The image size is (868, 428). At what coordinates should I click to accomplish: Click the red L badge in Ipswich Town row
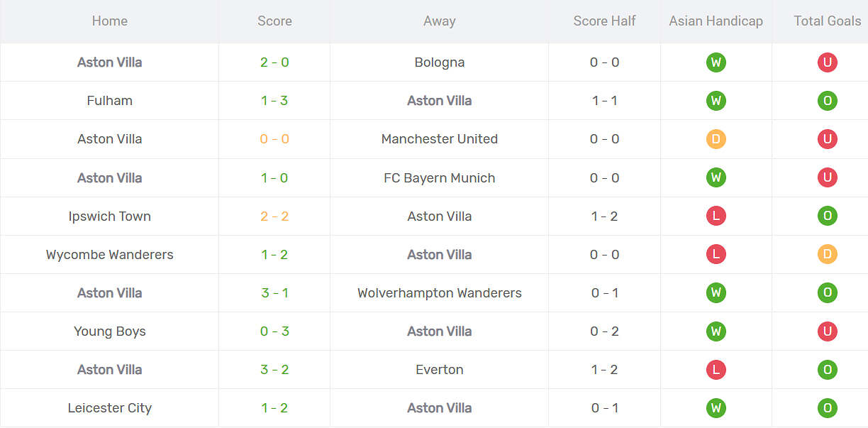click(x=716, y=216)
